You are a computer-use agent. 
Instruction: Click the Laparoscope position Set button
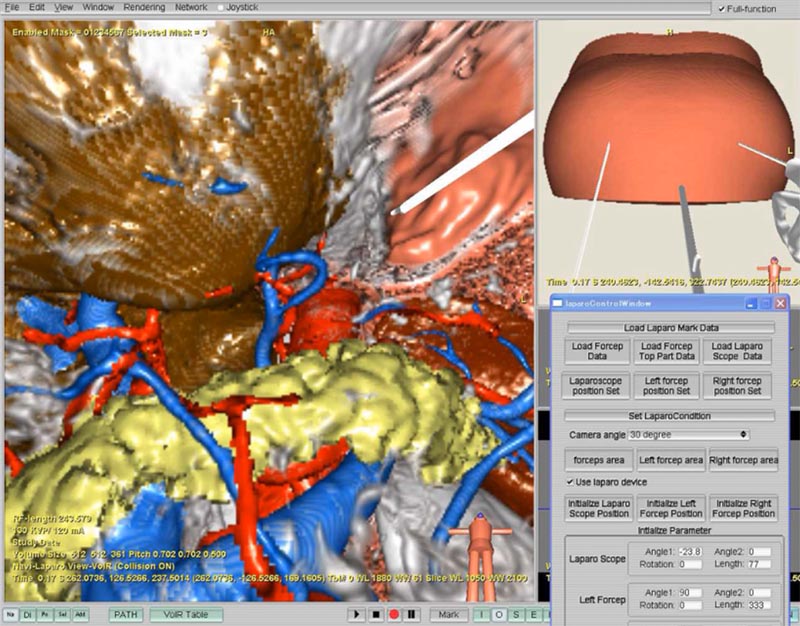click(x=596, y=386)
